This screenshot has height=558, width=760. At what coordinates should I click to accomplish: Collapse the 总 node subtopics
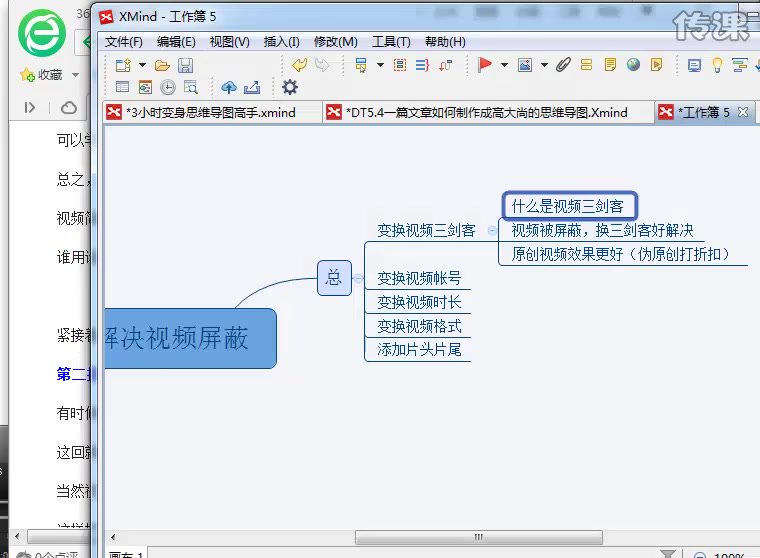(359, 278)
